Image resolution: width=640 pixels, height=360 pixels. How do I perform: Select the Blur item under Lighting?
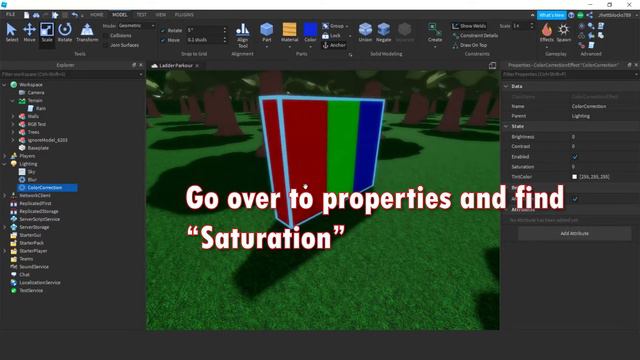point(28,180)
